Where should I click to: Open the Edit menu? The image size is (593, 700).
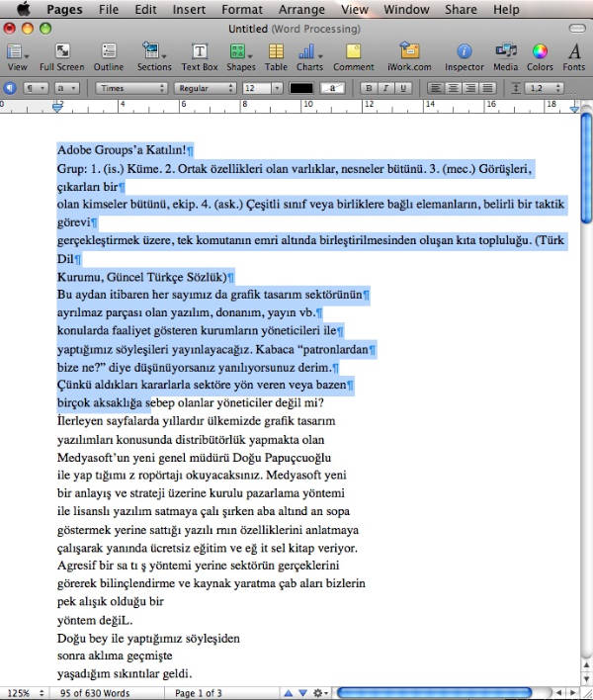click(145, 9)
